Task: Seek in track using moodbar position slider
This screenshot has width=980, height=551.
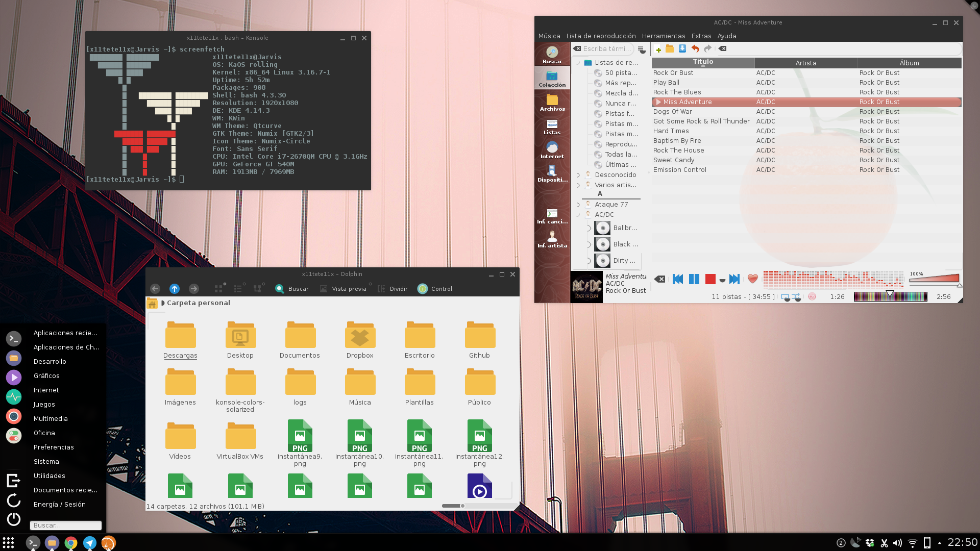Action: (890, 296)
